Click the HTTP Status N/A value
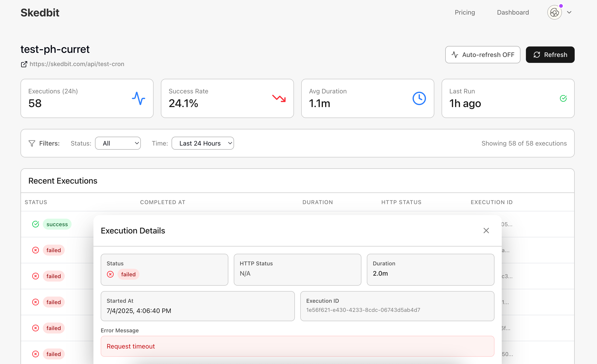The height and width of the screenshot is (364, 597). [x=245, y=273]
